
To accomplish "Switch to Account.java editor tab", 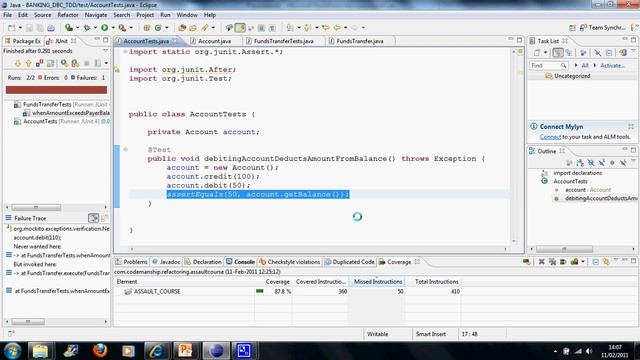I will pos(215,41).
